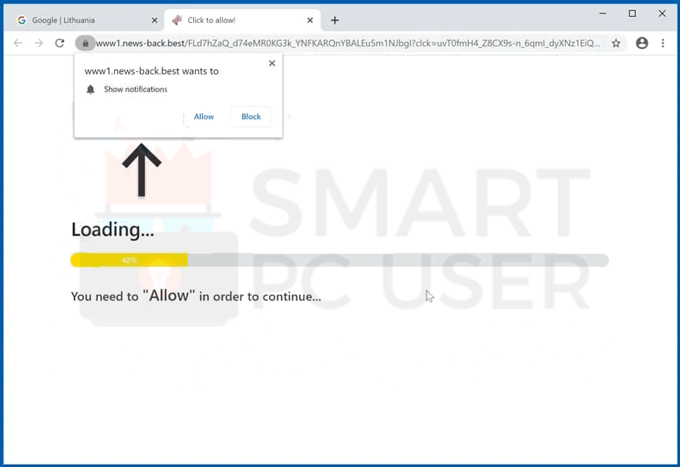
Task: Close the browser window
Action: [662, 13]
